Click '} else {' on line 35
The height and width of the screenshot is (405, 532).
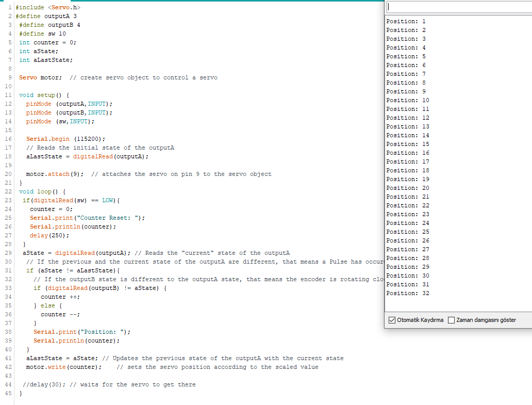click(x=47, y=306)
